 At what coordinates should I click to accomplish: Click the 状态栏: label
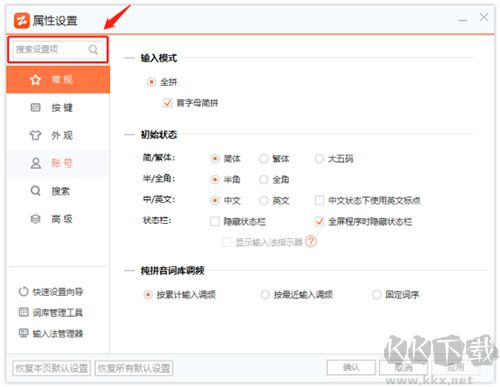[157, 220]
